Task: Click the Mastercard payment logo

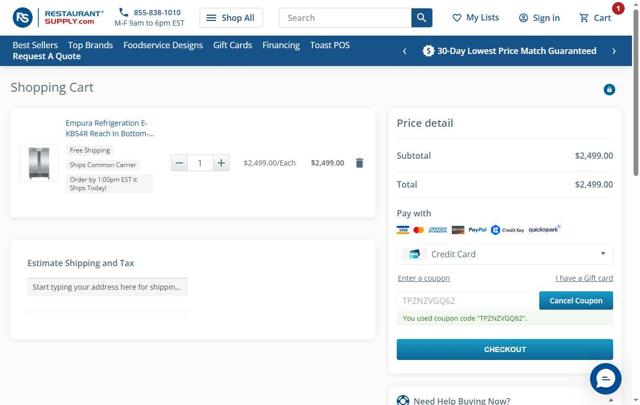Action: tap(419, 230)
